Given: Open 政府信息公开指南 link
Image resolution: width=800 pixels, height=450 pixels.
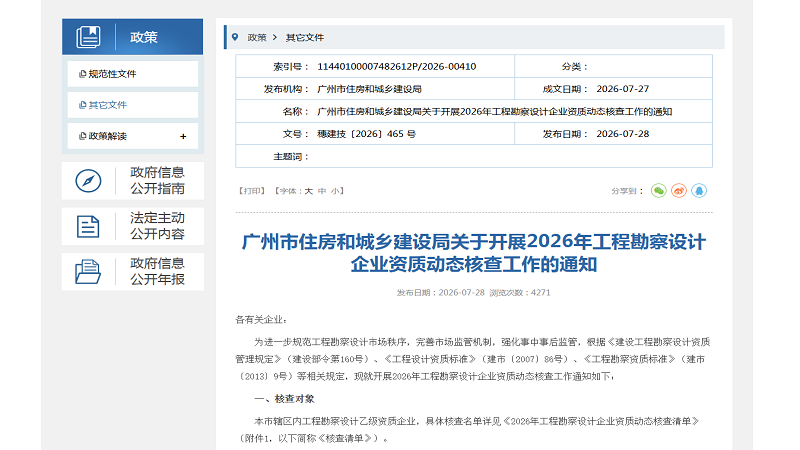Looking at the screenshot, I should click(157, 181).
